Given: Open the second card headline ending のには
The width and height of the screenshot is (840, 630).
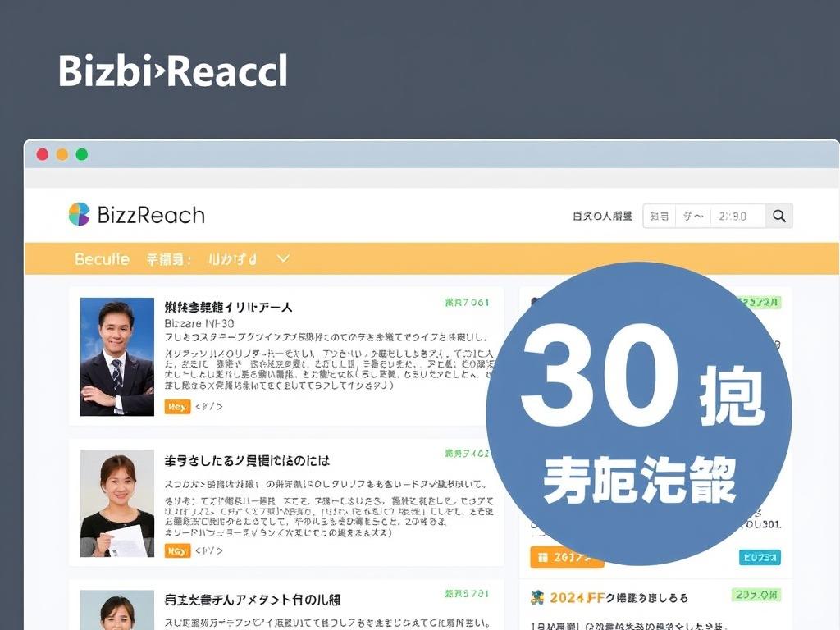Looking at the screenshot, I should [247, 461].
